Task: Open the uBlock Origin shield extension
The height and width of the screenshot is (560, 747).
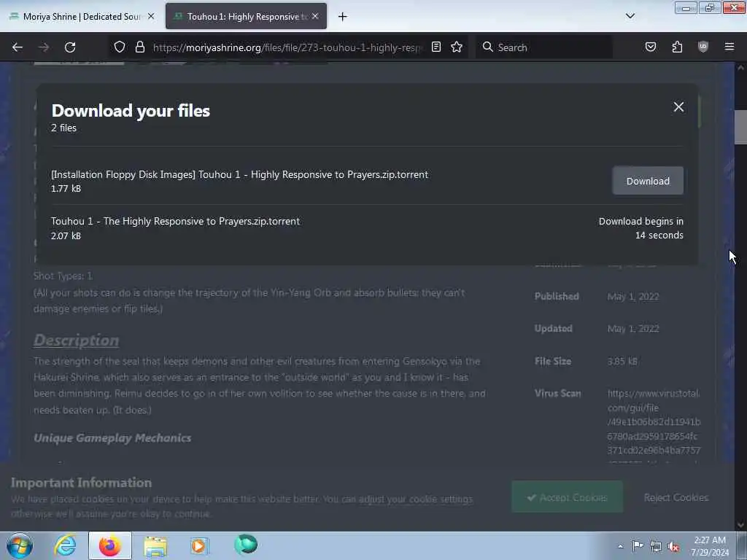Action: 703,47
